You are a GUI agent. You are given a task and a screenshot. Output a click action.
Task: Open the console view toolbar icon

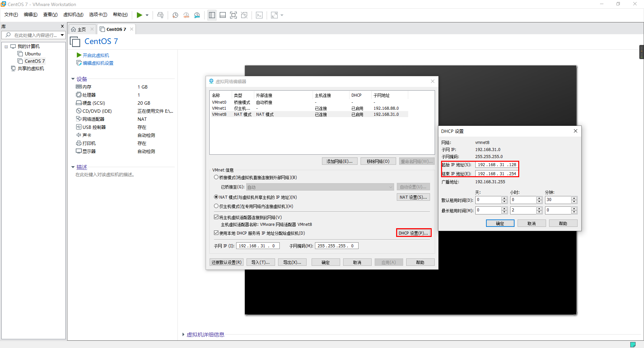coord(259,15)
